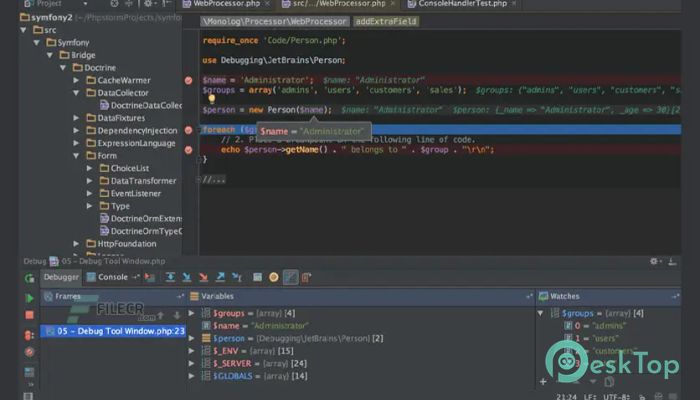Switch to the Debugger tab
The height and width of the screenshot is (400, 700).
(61, 277)
